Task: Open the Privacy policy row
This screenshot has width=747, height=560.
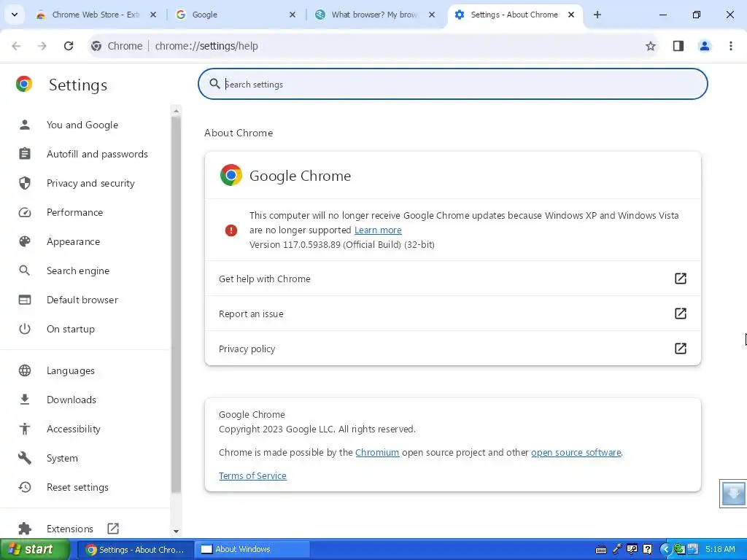Action: coord(452,349)
